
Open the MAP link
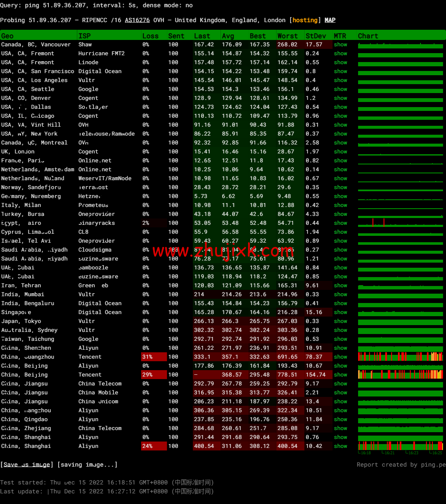coord(330,20)
